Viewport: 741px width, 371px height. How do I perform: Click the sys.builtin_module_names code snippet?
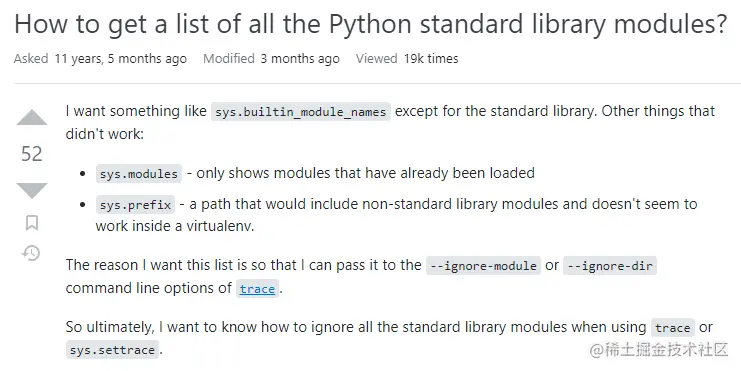(x=301, y=112)
